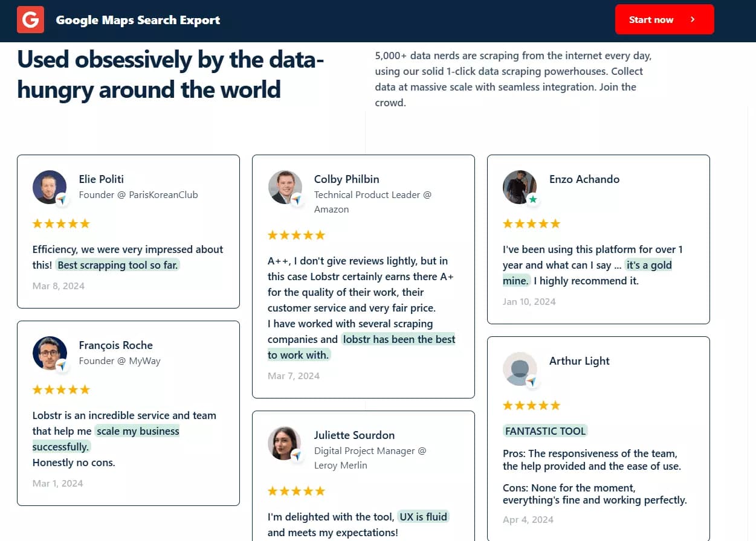Viewport: 756px width, 541px height.
Task: Click the "Mar 1, 2024" review date
Action: tap(58, 484)
